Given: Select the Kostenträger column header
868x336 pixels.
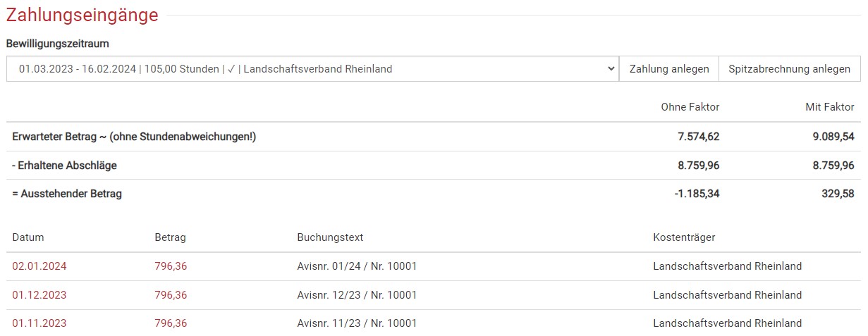Looking at the screenshot, I should (x=684, y=237).
